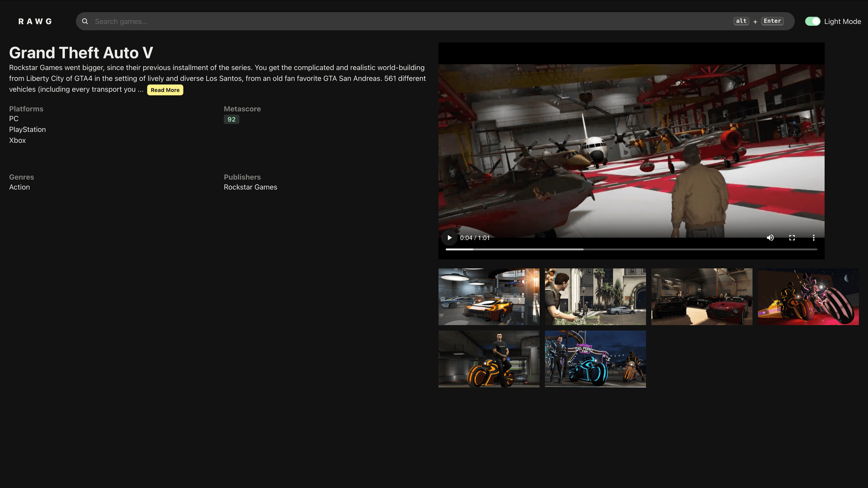Click the Grand Theft Auto V title
The image size is (868, 488).
(81, 53)
